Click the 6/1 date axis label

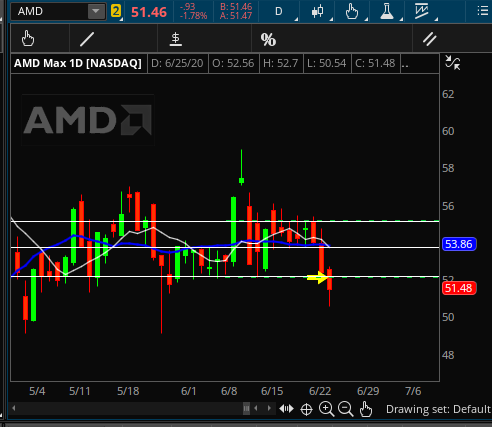coord(188,391)
